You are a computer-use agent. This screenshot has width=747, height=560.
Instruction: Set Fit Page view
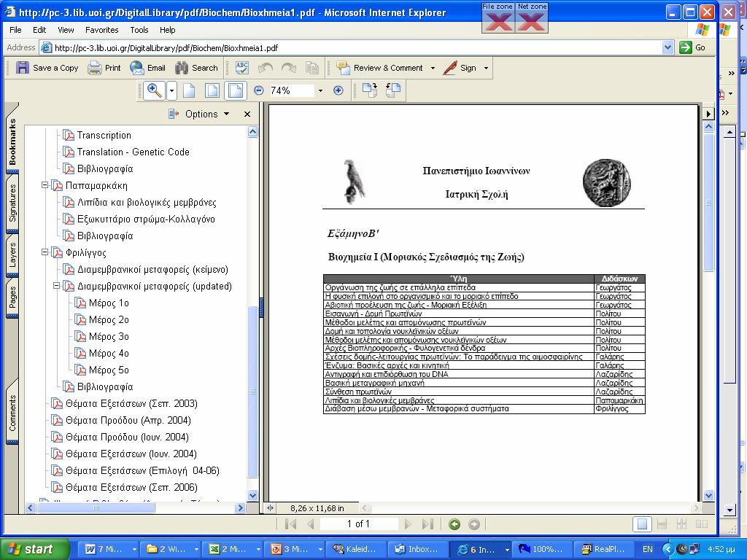tap(212, 90)
